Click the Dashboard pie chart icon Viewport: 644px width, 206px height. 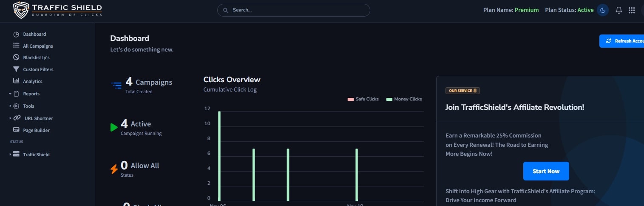click(16, 34)
